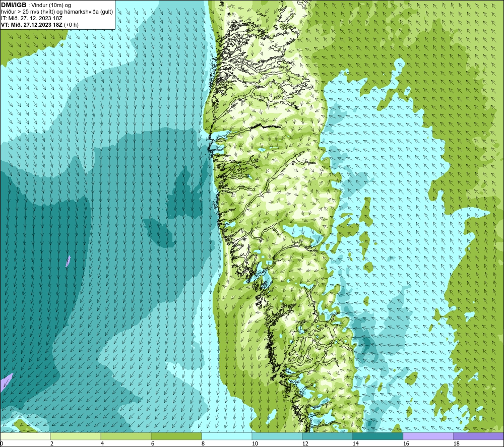
Task: Click the 6–8 m/s olive green legend swatch
Action: point(176,436)
